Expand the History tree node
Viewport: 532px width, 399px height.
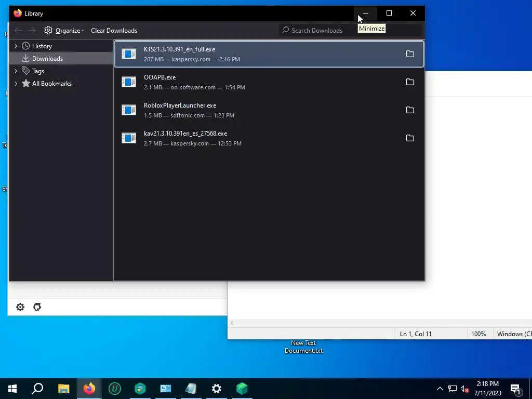click(x=16, y=46)
